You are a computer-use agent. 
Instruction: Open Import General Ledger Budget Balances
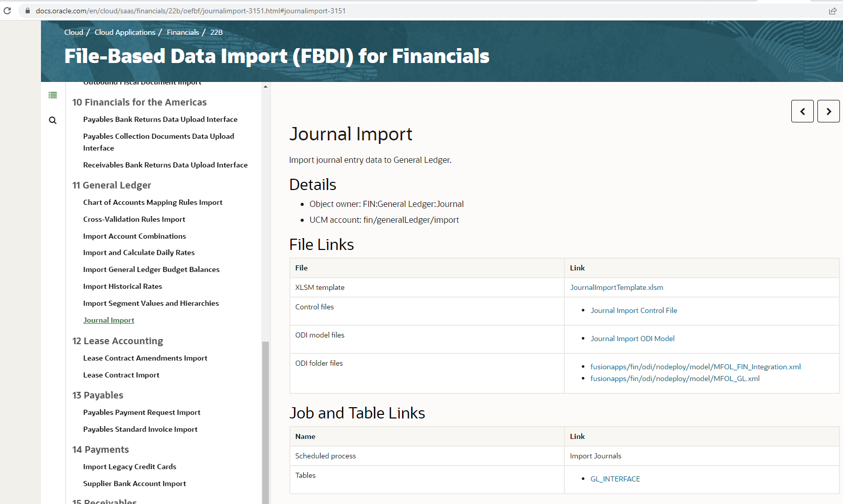pos(151,269)
